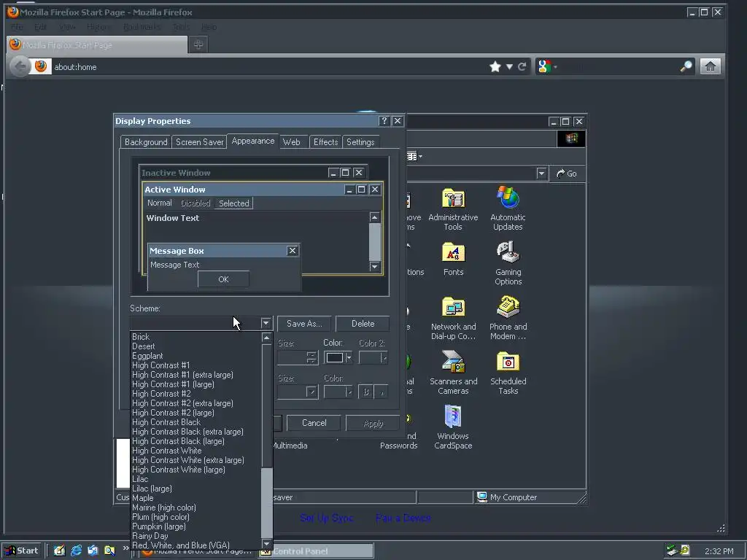
Task: Click OK in the Message Box preview
Action: (223, 279)
